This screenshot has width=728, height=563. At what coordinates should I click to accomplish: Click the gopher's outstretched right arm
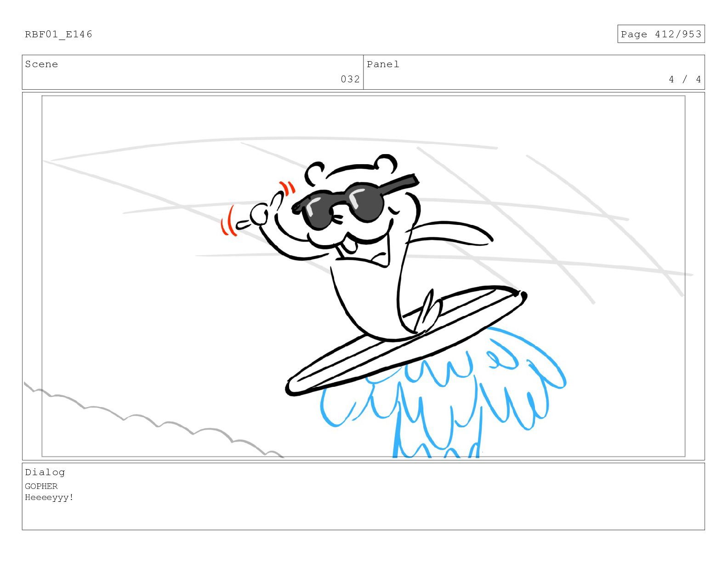coord(450,232)
